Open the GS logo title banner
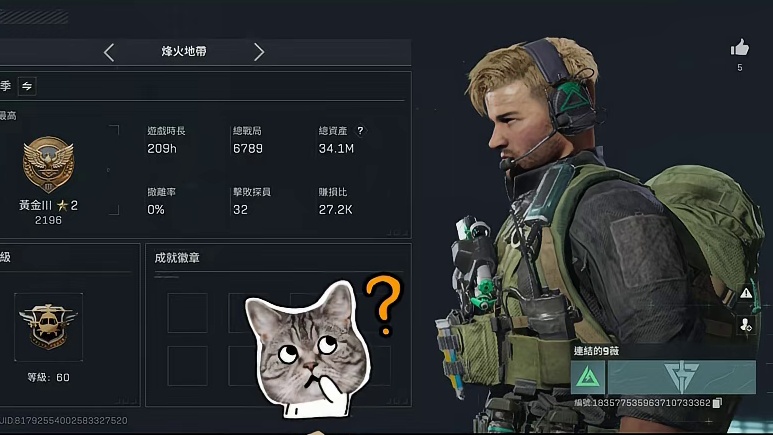This screenshot has height=435, width=773. coord(682,377)
